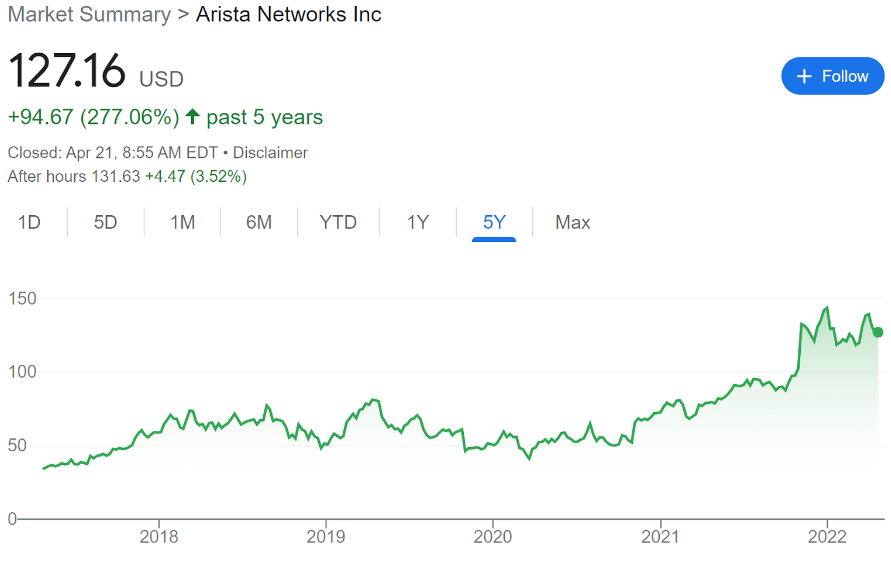Click the plus icon on Follow button
The width and height of the screenshot is (891, 566).
[804, 76]
